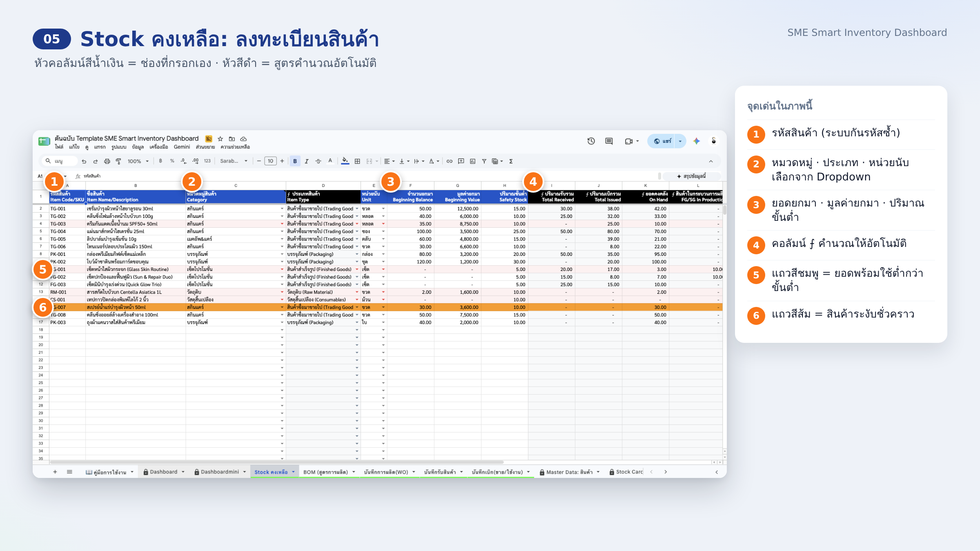This screenshot has height=551, width=980.
Task: Click the แชร์ share button
Action: (662, 141)
